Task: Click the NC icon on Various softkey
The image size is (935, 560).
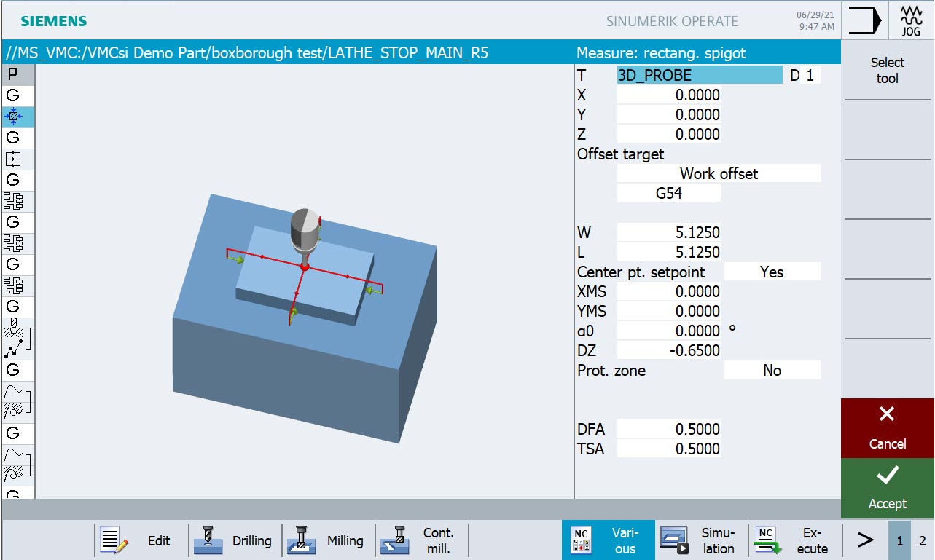Action: [581, 540]
